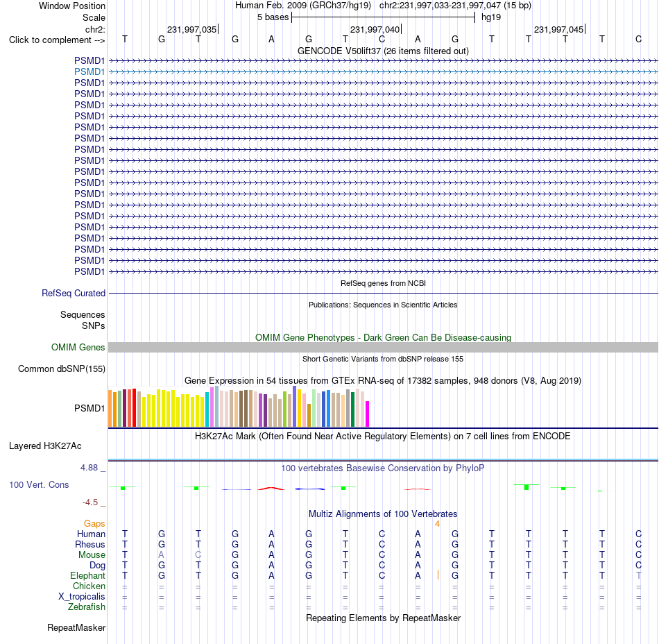The image size is (659, 644).
Task: Open the RefSeq Curated track label
Action: coord(73,294)
